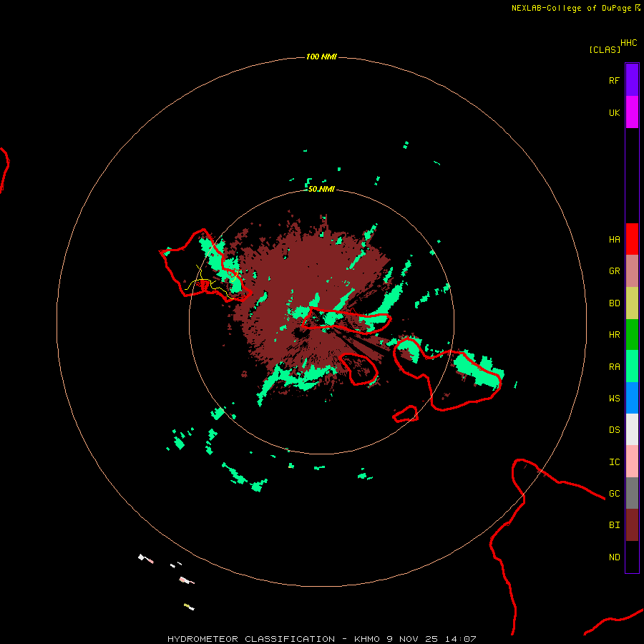Click the HA legend label

(614, 240)
